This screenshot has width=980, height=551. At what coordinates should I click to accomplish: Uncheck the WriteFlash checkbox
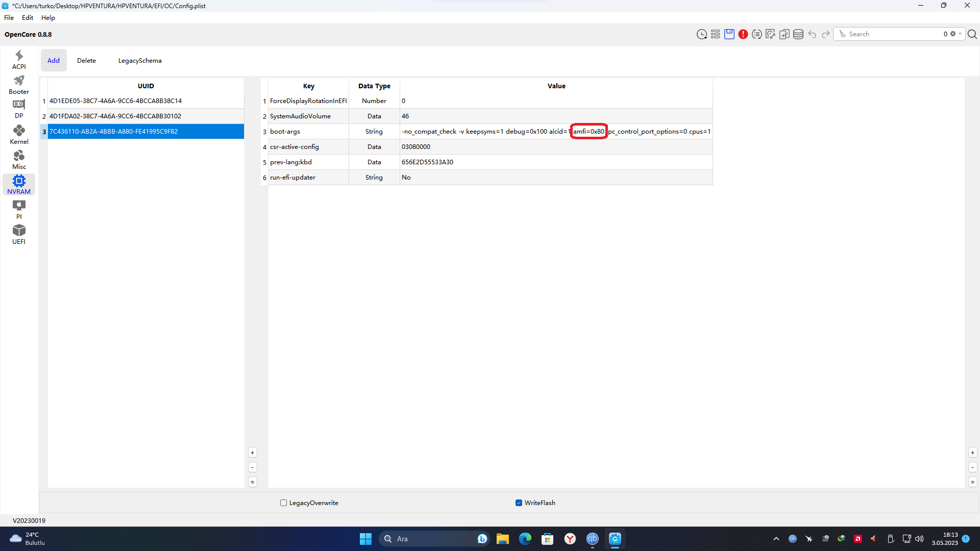(x=519, y=503)
